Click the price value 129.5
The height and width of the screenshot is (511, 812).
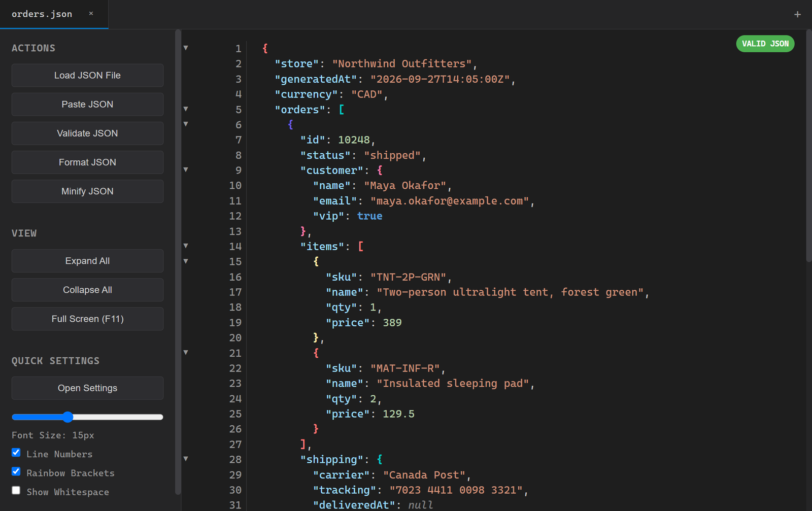398,414
